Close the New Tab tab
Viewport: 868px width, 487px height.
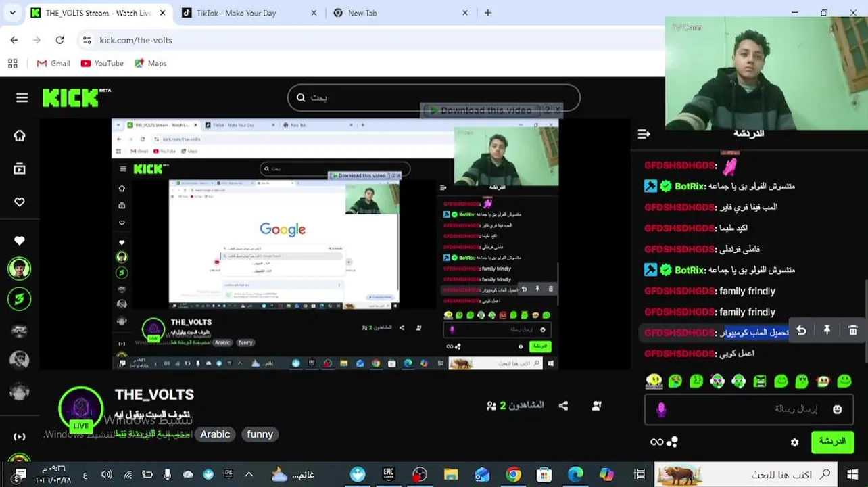click(x=464, y=13)
